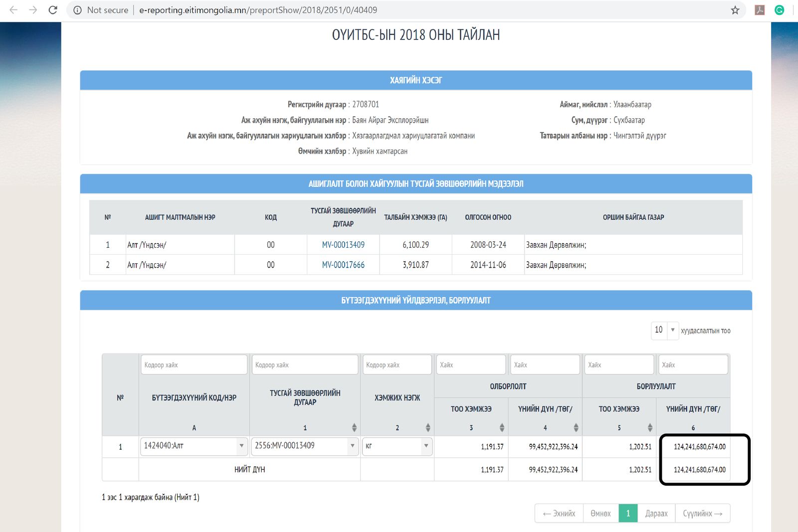Click the browser back arrow

coord(13,10)
